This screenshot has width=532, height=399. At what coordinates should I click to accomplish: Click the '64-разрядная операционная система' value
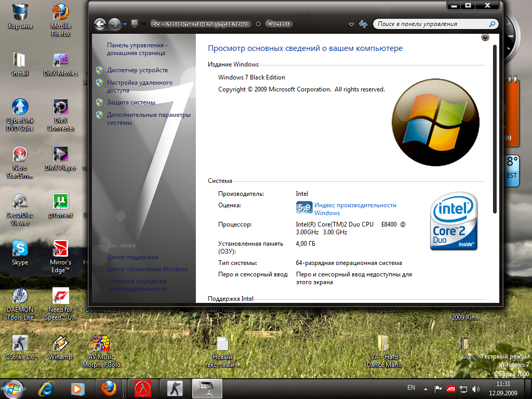point(349,263)
